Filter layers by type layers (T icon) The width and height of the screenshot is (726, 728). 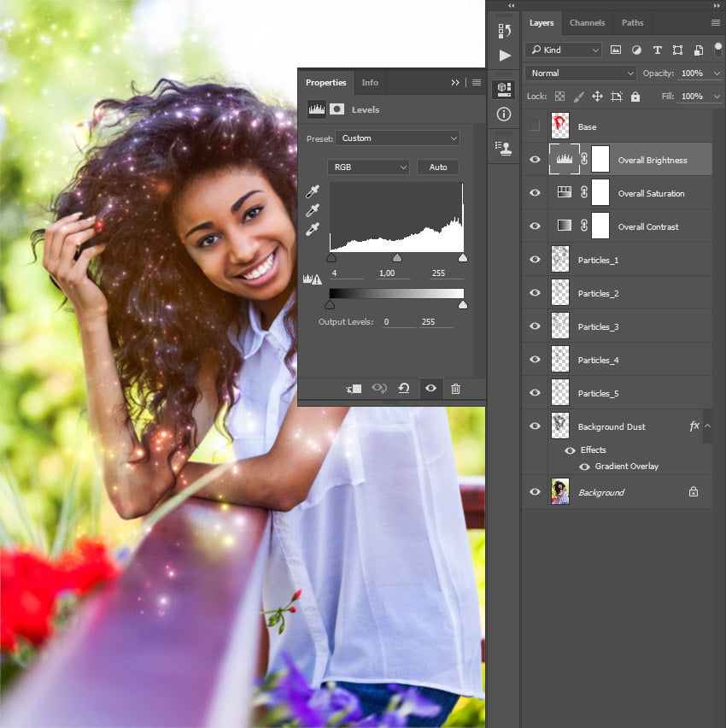(x=657, y=50)
